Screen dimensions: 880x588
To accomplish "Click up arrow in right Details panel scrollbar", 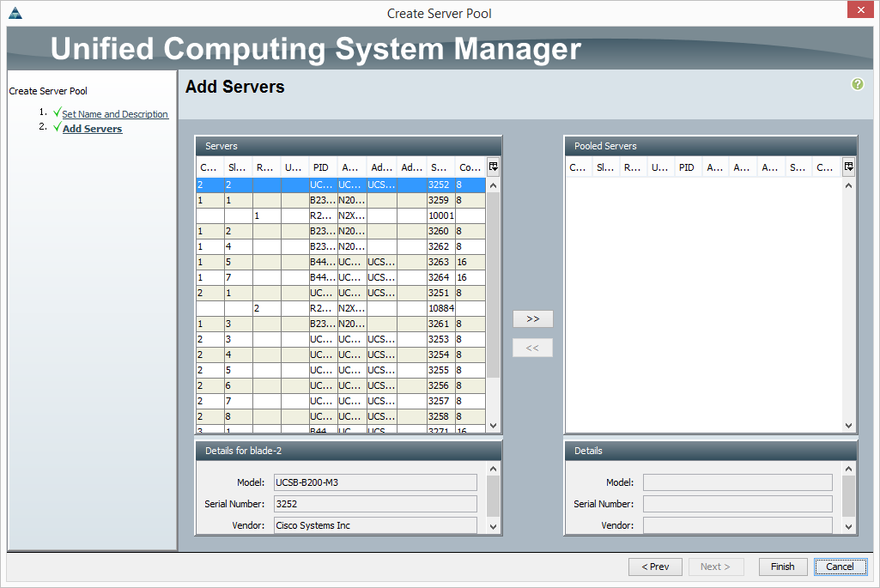I will point(848,469).
